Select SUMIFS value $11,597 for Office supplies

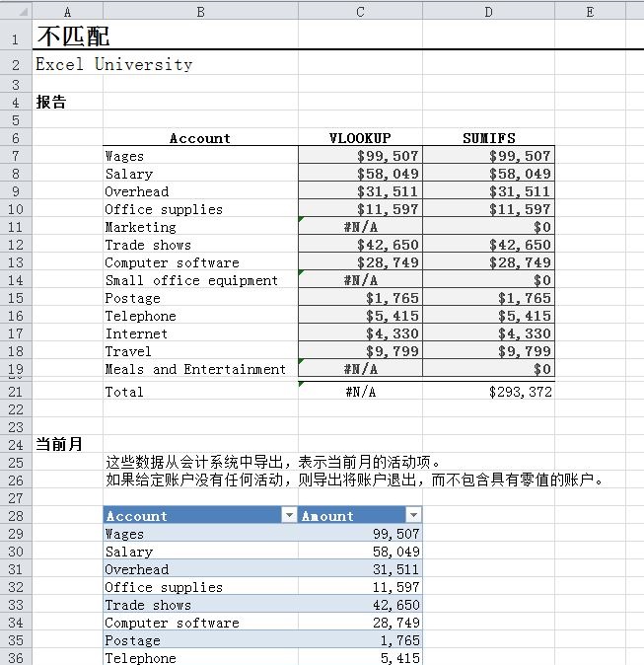coord(488,209)
